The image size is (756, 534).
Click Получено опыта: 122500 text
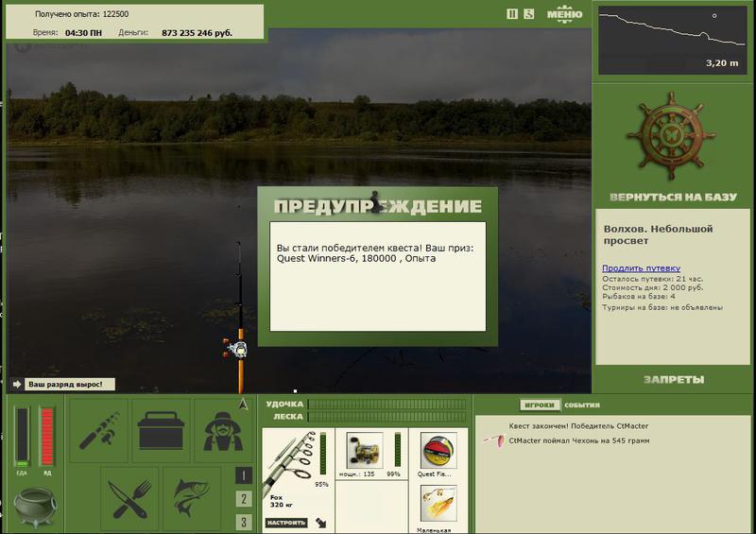[82, 14]
